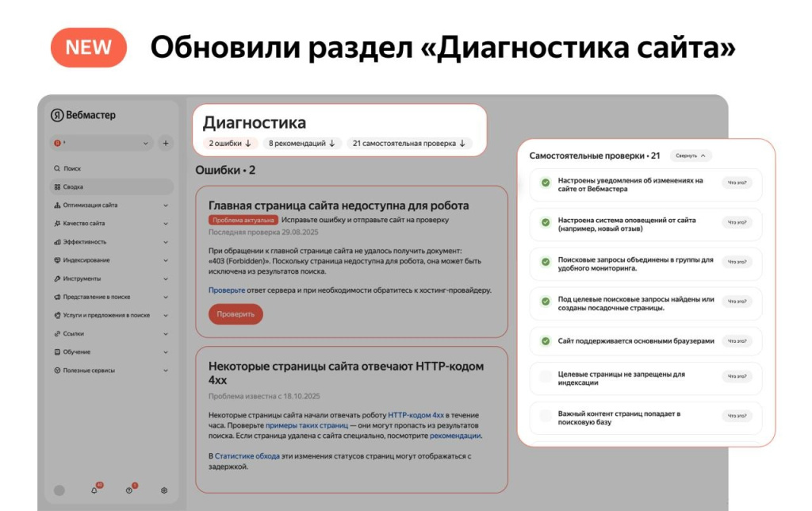The height and width of the screenshot is (511, 812).
Task: Collapse the Самостоятельные проверки panel via Свернуть
Action: pos(690,155)
